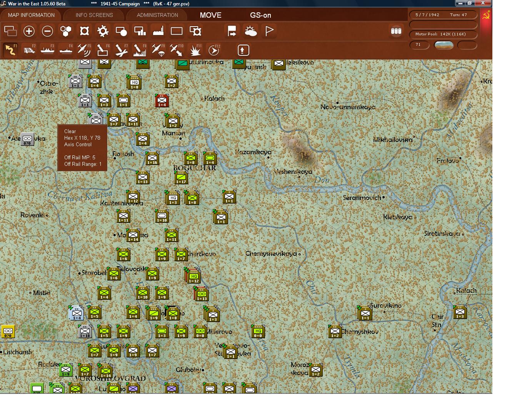Click the square bracket target icon
Screen dimensions: 532x399
point(84,31)
